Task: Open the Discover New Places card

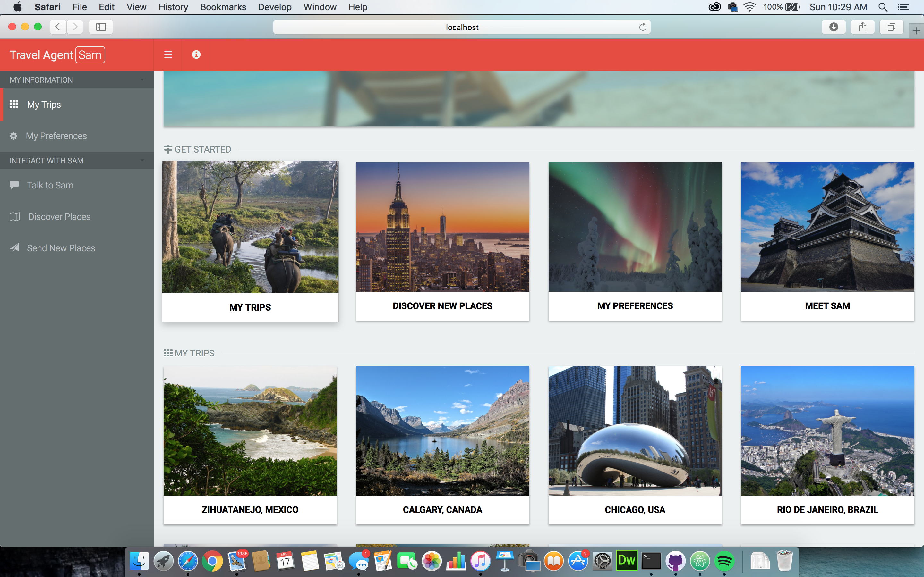Action: point(442,241)
